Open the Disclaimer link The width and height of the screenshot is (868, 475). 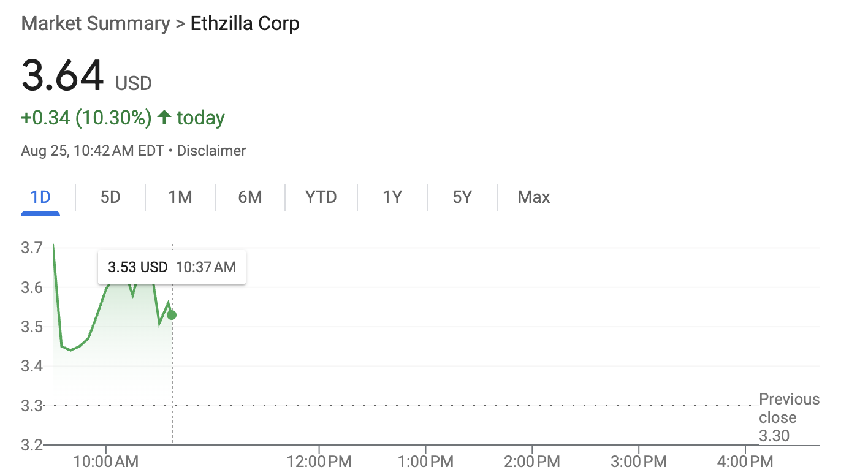point(211,150)
